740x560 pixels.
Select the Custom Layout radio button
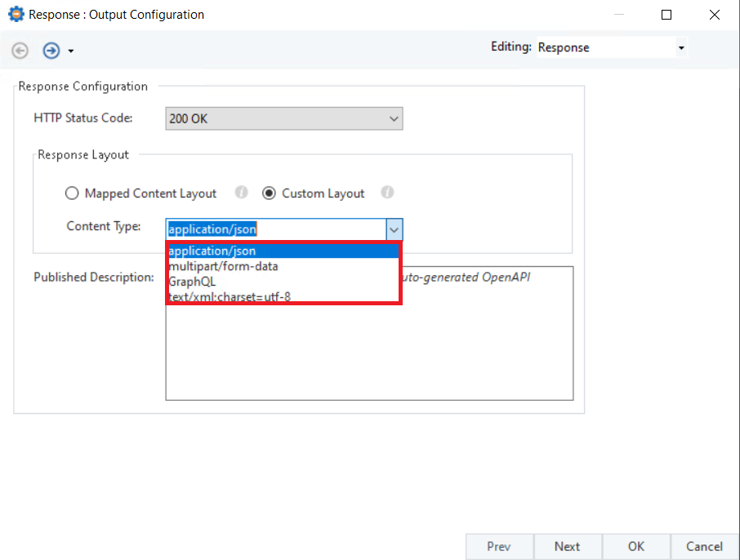269,193
